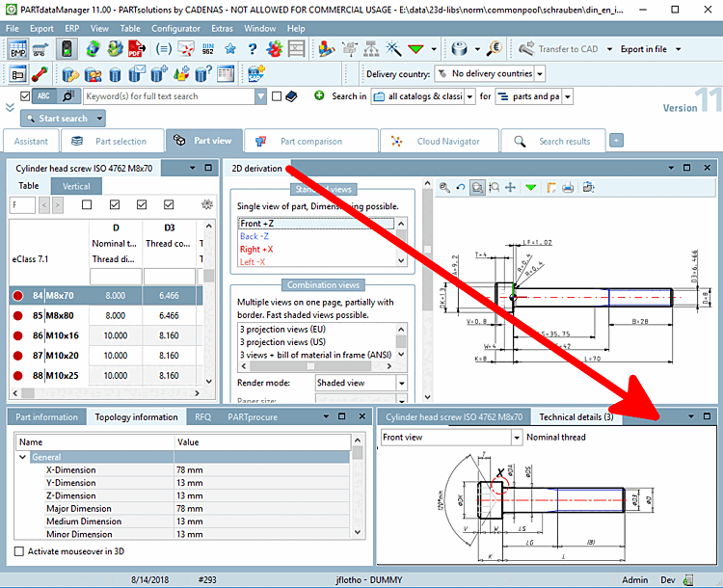This screenshot has width=723, height=588.
Task: Tick Activate mouseover in 3D checkbox
Action: tap(20, 551)
